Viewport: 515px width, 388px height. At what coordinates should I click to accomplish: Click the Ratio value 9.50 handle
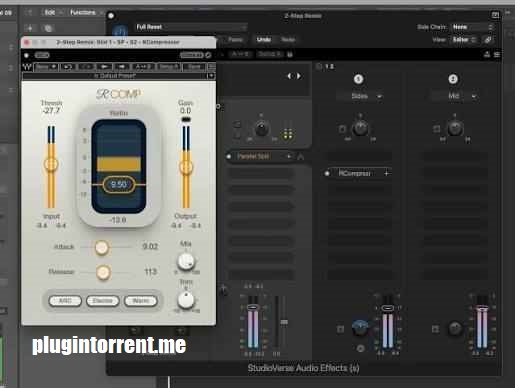[119, 184]
